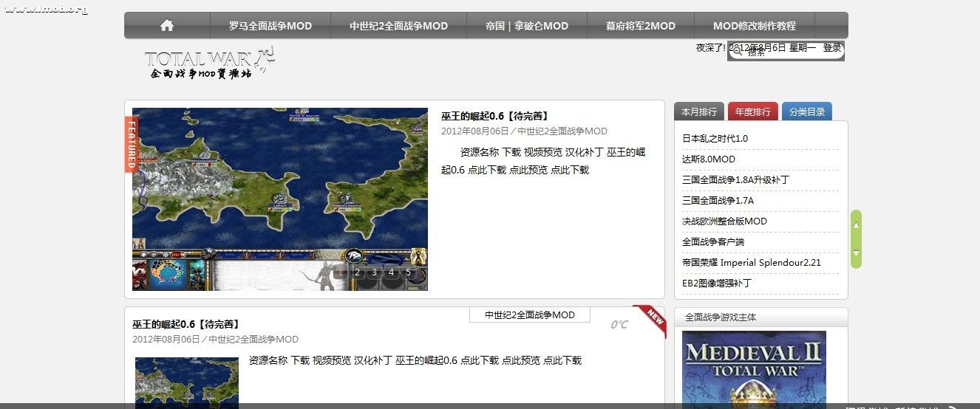The image size is (980, 409).
Task: Click the 全面战争游戏主体 panel heading
Action: [721, 317]
